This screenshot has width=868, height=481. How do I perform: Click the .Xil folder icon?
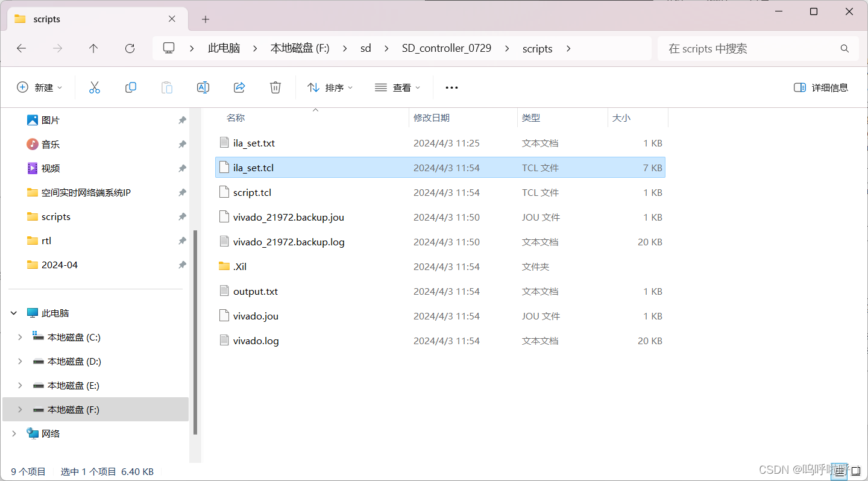click(224, 266)
